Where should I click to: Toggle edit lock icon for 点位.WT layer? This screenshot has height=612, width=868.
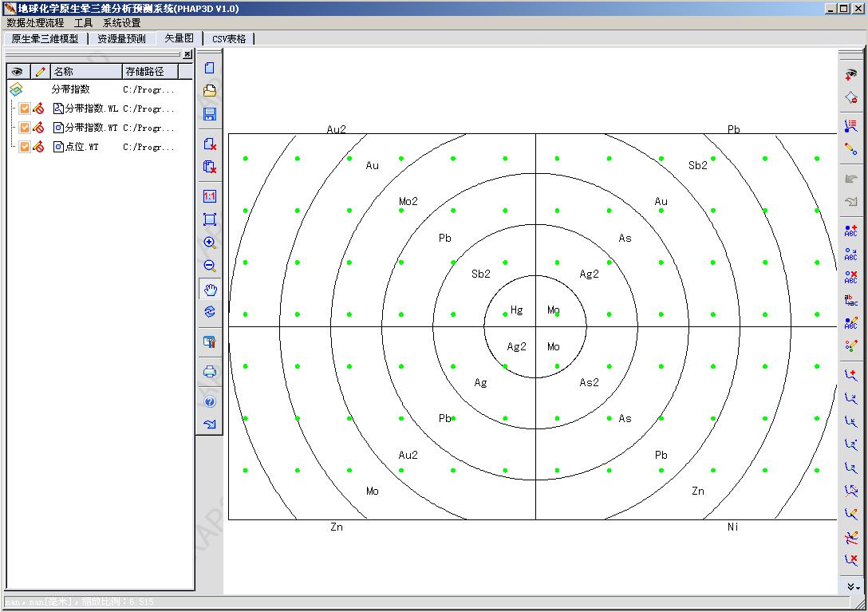pos(38,147)
